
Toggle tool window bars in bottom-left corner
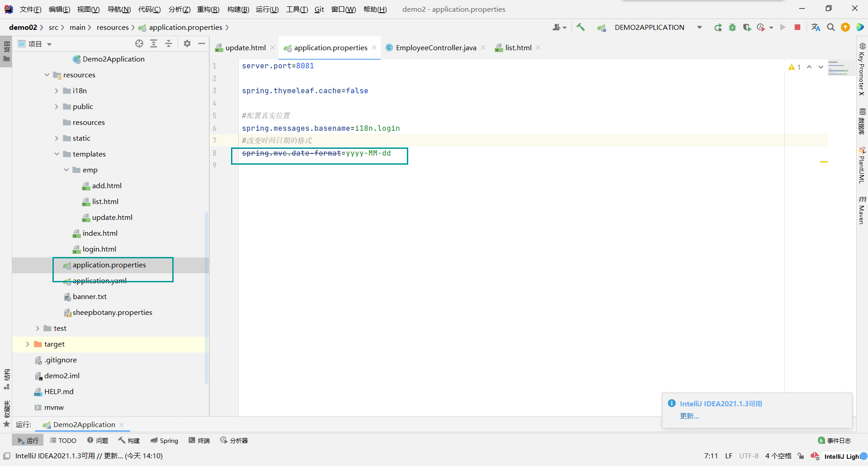[7, 456]
